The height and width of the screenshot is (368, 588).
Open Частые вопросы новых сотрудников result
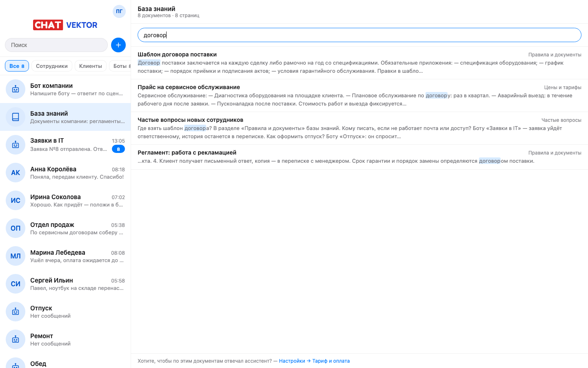359,128
